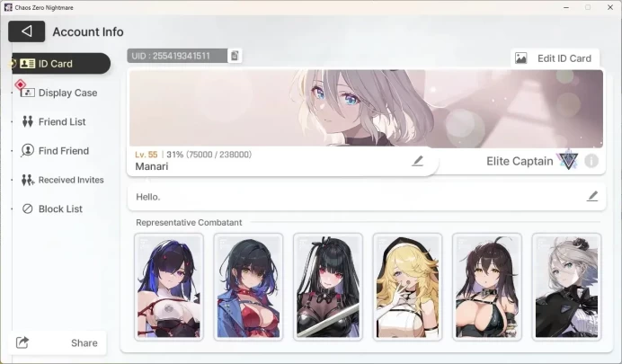Screen dimensions: 622x364
Task: Open the Block List tab
Action: [x=52, y=209]
